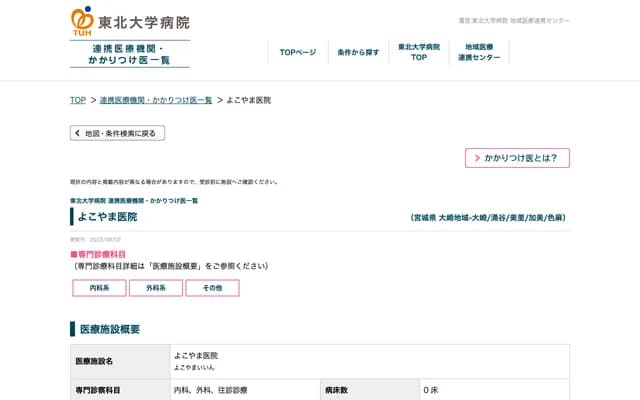
Task: Click the pink chevron beside かかりつけ医とは？
Action: click(x=475, y=158)
